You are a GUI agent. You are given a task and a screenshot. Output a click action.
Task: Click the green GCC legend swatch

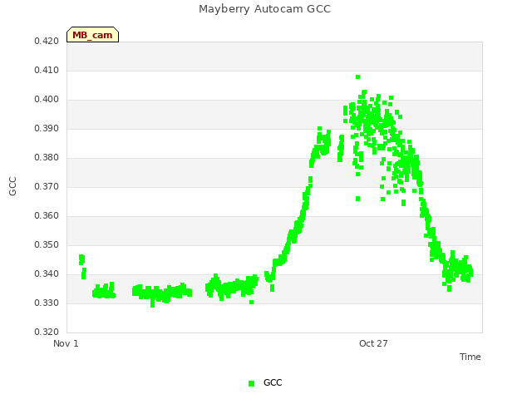[251, 383]
